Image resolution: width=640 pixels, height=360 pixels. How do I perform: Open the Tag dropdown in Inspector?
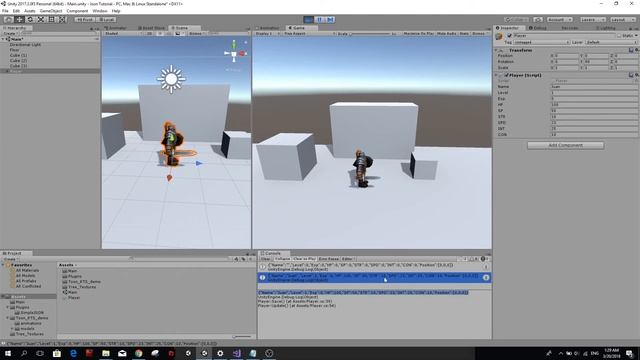point(542,42)
